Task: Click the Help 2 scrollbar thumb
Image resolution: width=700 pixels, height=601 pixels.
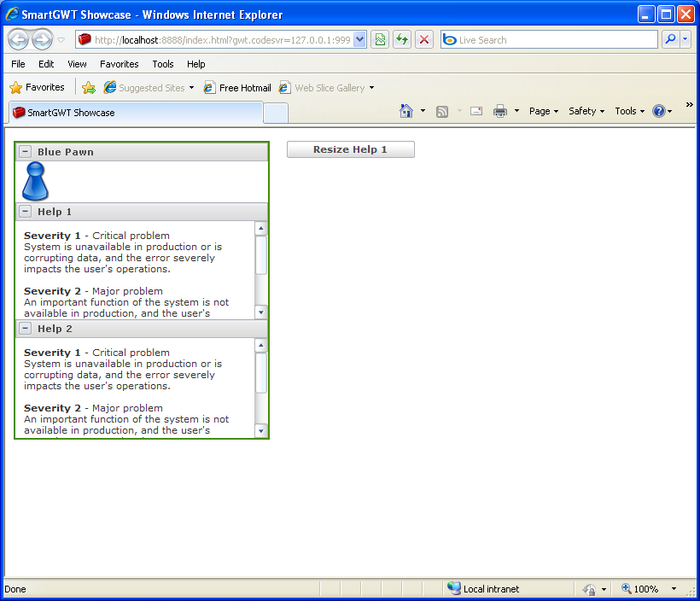Action: 260,373
